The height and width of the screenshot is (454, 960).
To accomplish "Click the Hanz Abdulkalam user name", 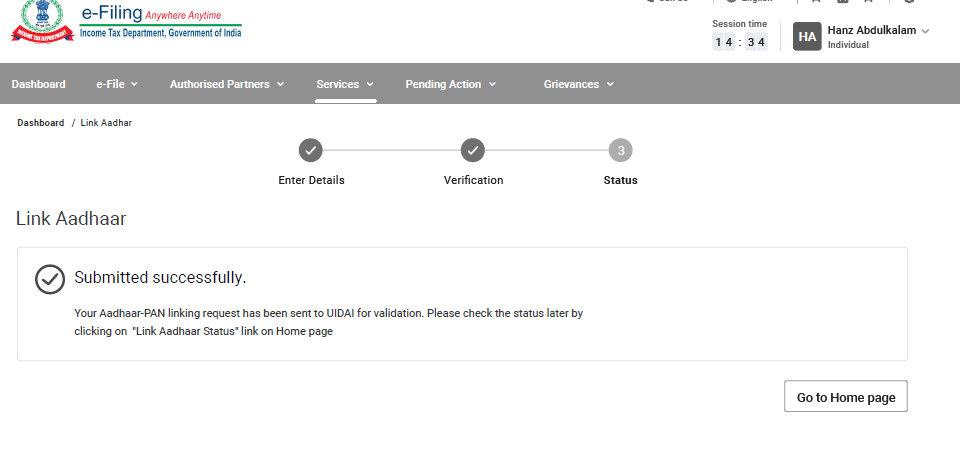I will (x=871, y=30).
